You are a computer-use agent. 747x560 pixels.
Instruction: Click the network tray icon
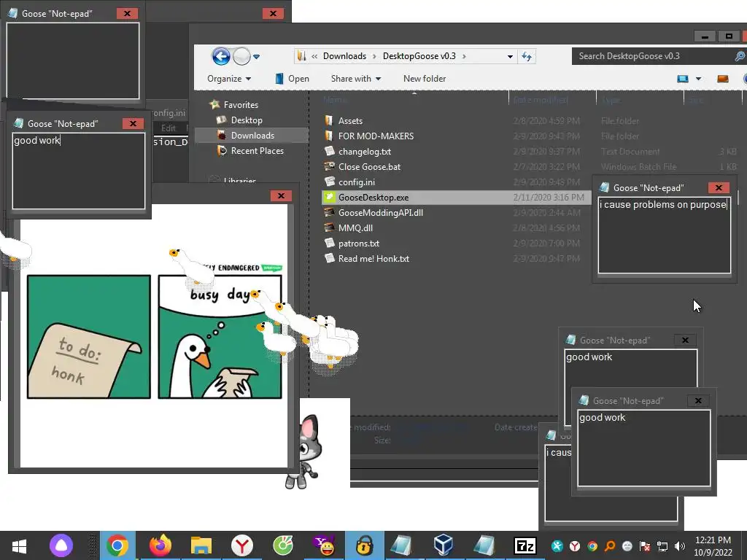click(x=662, y=546)
